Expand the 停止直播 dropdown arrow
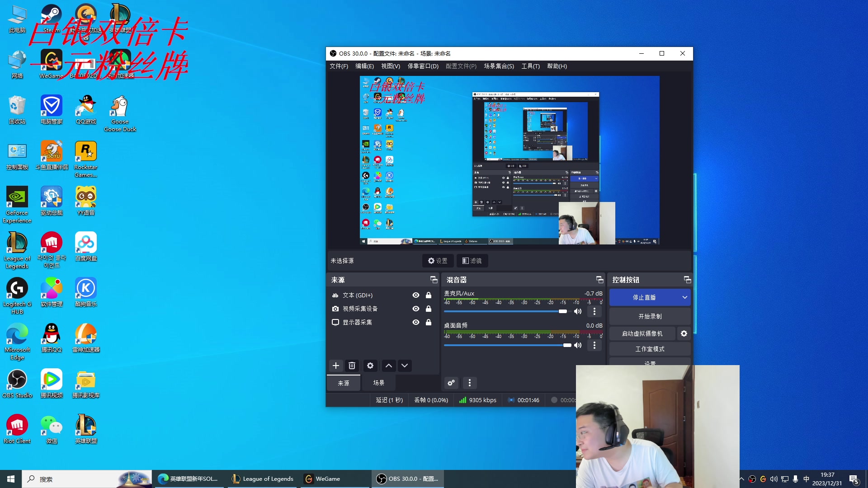This screenshot has width=868, height=488. point(684,297)
